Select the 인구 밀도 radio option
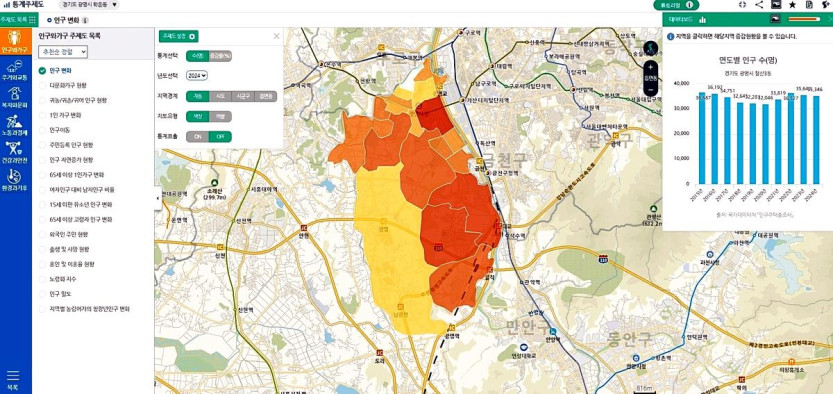 42,294
